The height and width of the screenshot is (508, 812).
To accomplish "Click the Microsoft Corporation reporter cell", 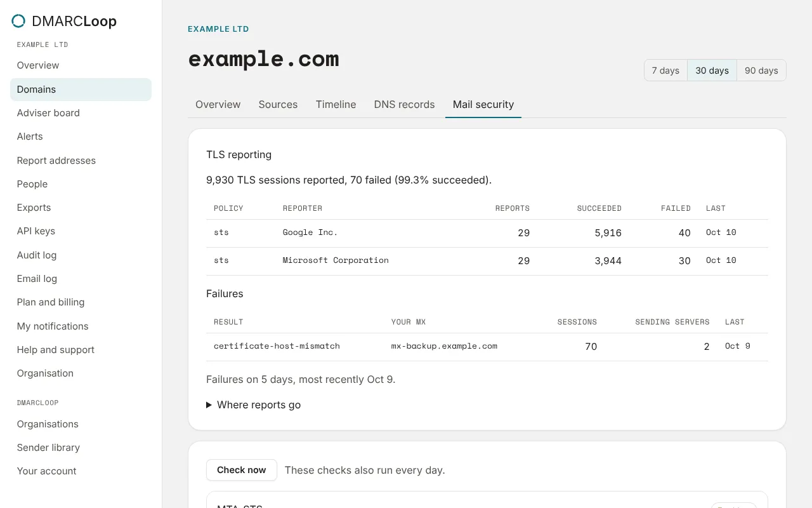I will click(336, 260).
